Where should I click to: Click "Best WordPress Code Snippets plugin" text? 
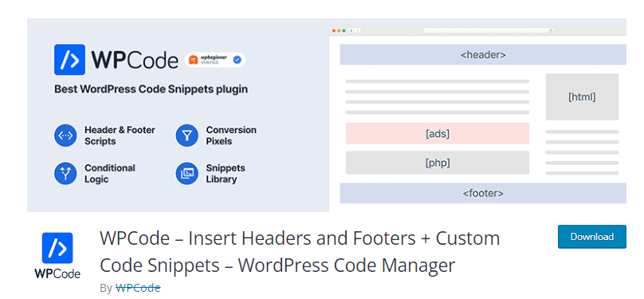point(151,89)
